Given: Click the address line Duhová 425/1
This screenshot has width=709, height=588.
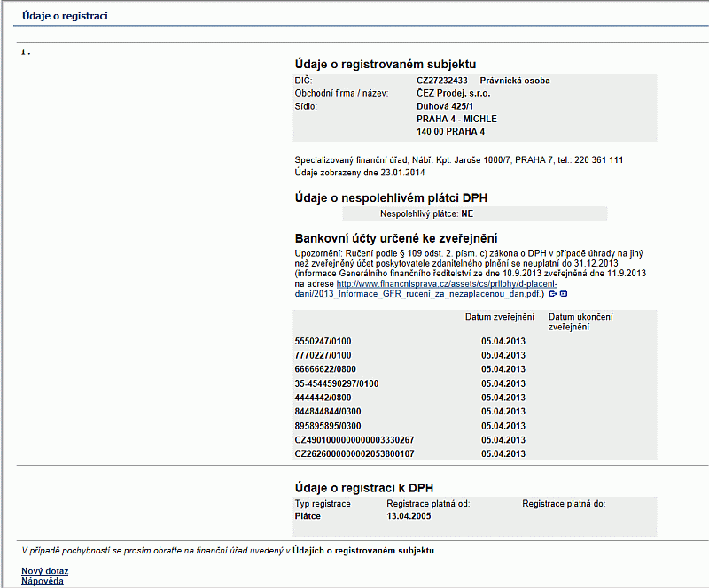Looking at the screenshot, I should click(445, 106).
